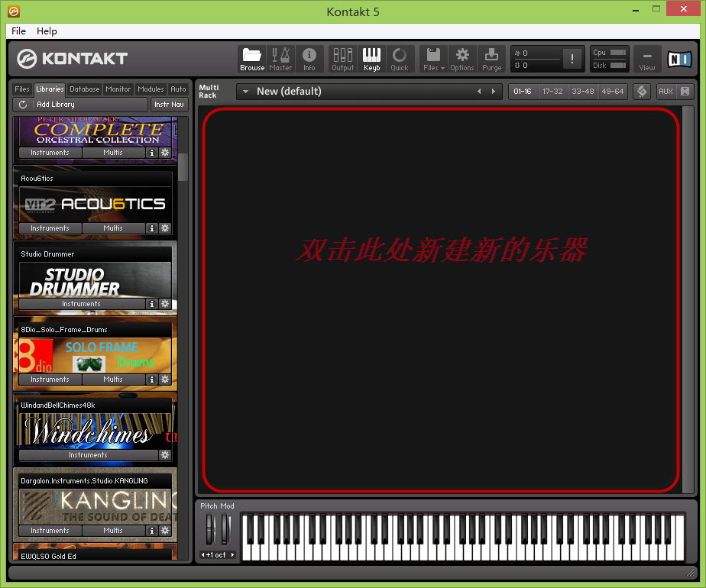Image resolution: width=706 pixels, height=588 pixels.
Task: Open 8Dio Solo Frame Drums Instruments
Action: (x=50, y=380)
